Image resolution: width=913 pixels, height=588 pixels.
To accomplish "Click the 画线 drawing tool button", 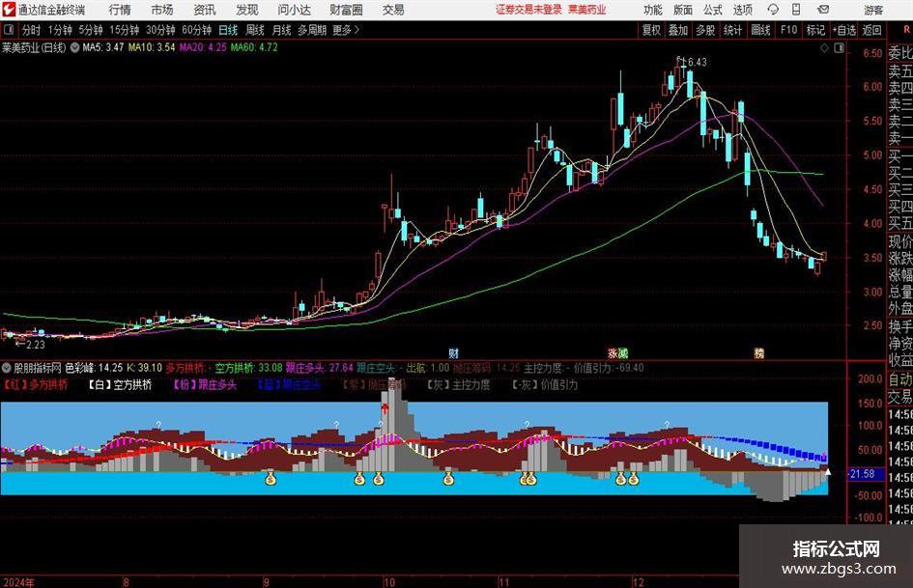I will [760, 30].
